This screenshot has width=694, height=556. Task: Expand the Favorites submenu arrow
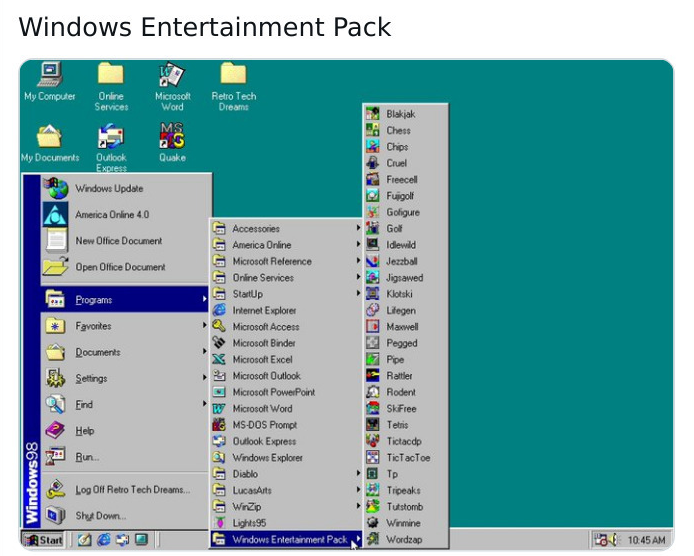[204, 326]
